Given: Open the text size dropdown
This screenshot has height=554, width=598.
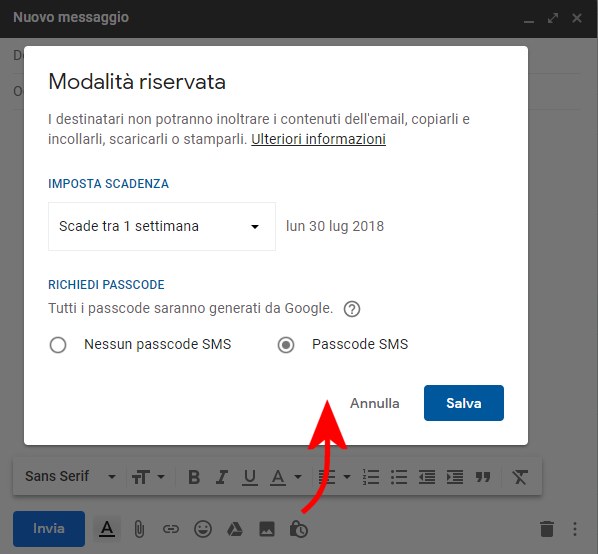Looking at the screenshot, I should point(148,477).
